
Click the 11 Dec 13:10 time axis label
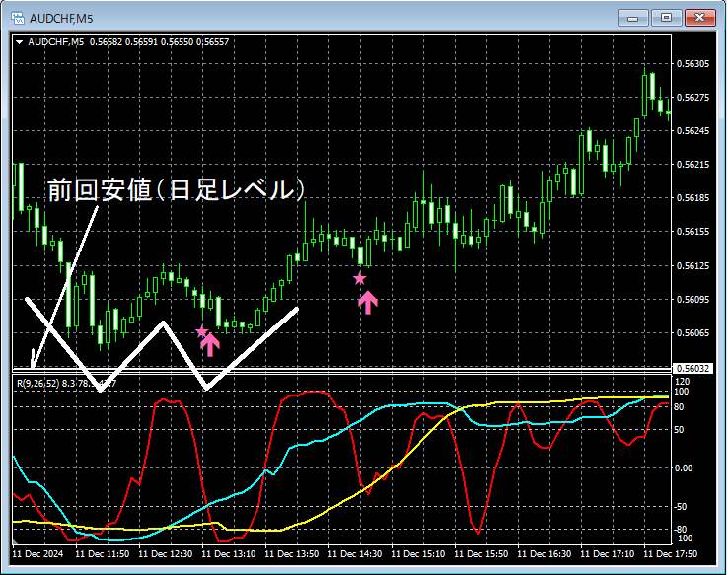pos(229,554)
